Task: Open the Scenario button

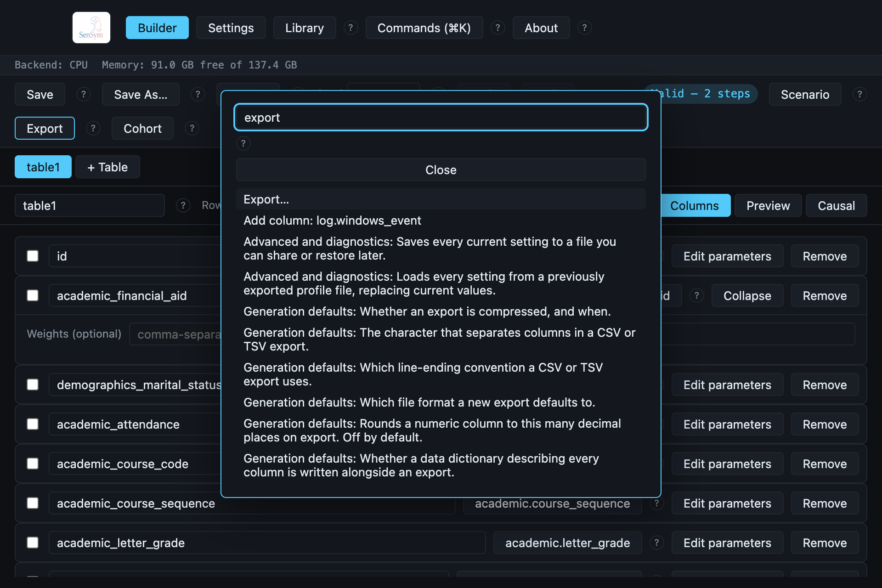Action: click(805, 94)
